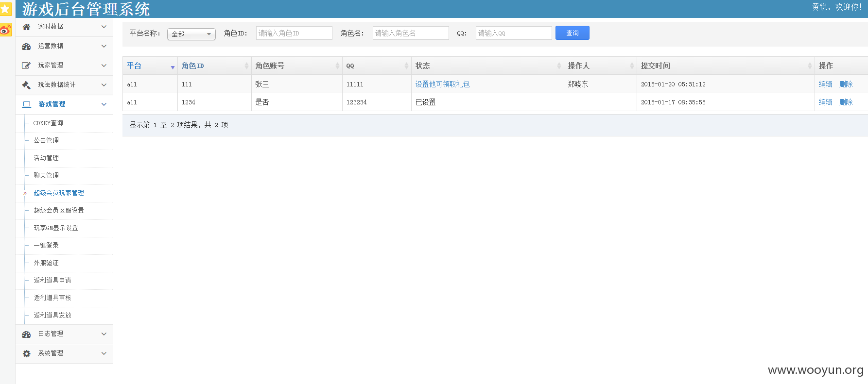868x384 pixels.
Task: Sort by 平台 column arrow
Action: click(x=173, y=67)
